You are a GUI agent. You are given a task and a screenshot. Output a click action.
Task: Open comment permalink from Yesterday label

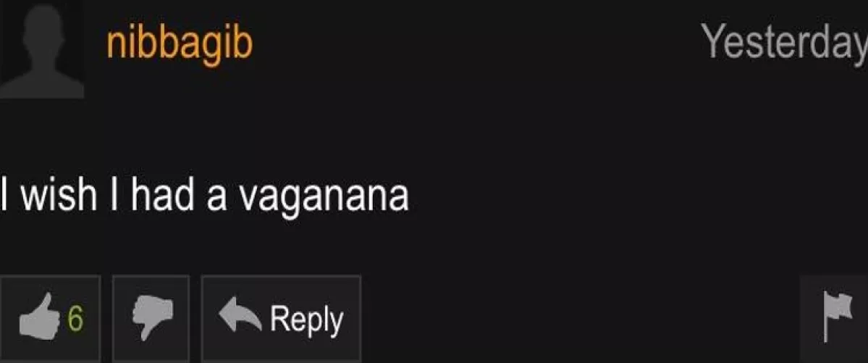[x=784, y=42]
